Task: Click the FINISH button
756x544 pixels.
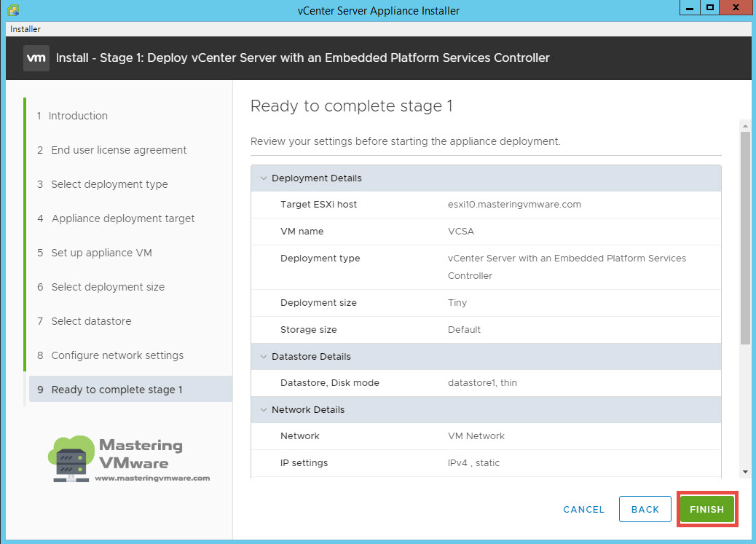Action: [706, 509]
